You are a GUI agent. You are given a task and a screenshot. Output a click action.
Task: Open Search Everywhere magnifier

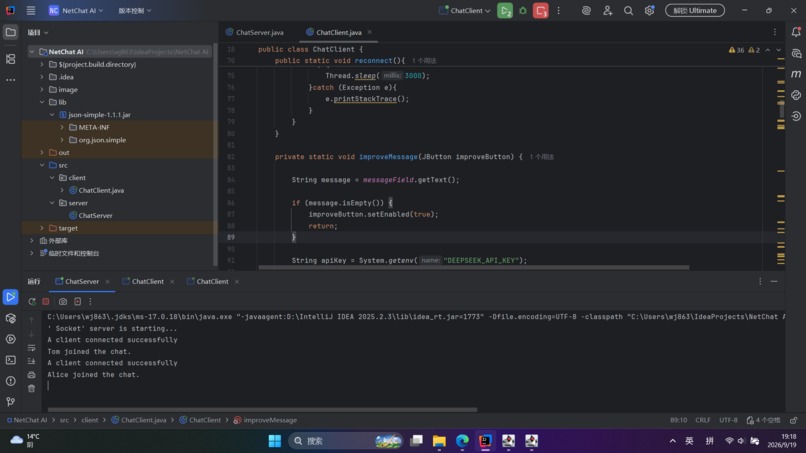click(x=628, y=10)
